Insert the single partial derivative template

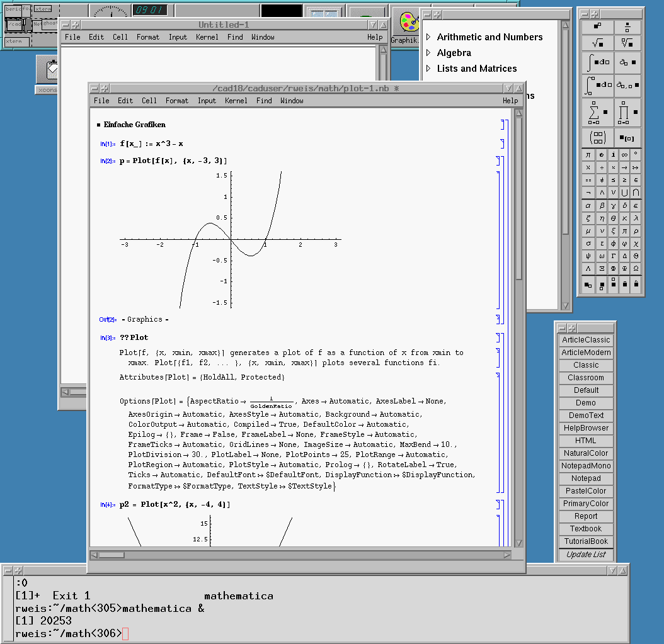point(627,62)
